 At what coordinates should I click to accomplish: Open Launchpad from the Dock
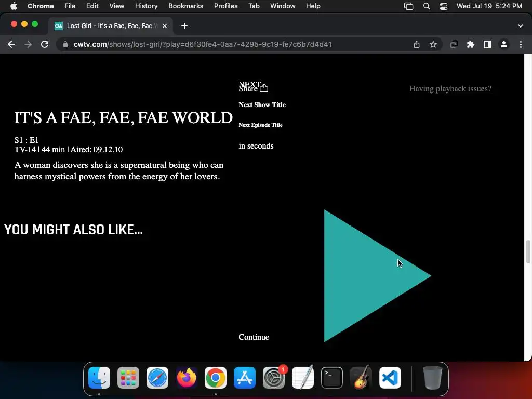pyautogui.click(x=128, y=378)
